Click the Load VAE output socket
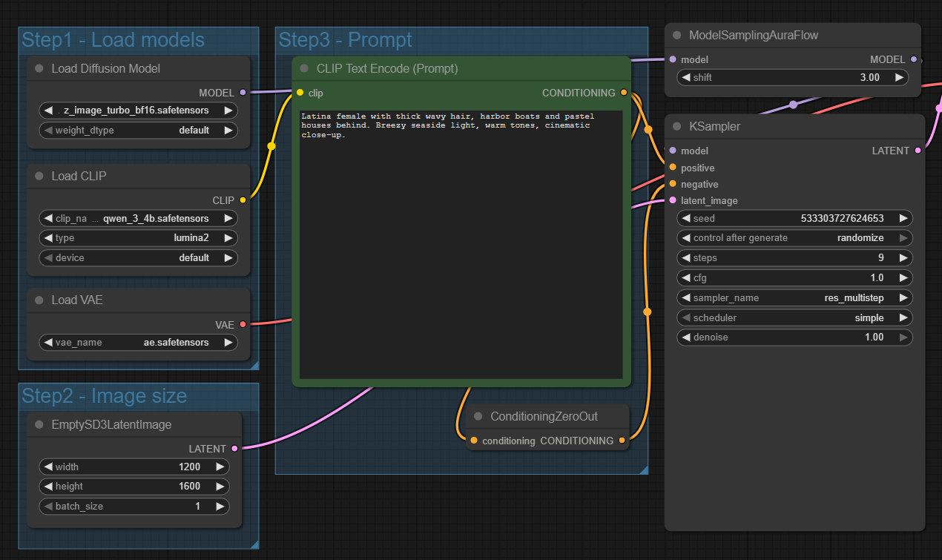Image resolution: width=942 pixels, height=560 pixels. 243,324
